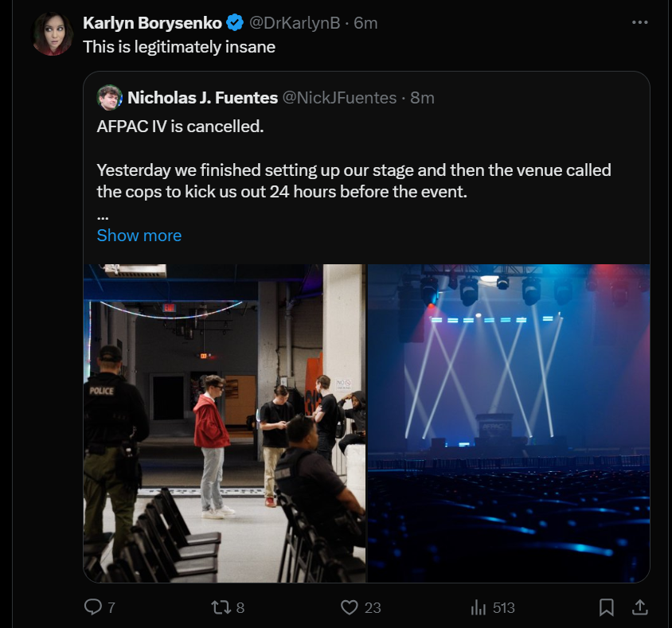672x628 pixels.
Task: Like the tweet with the heart icon
Action: 350,607
